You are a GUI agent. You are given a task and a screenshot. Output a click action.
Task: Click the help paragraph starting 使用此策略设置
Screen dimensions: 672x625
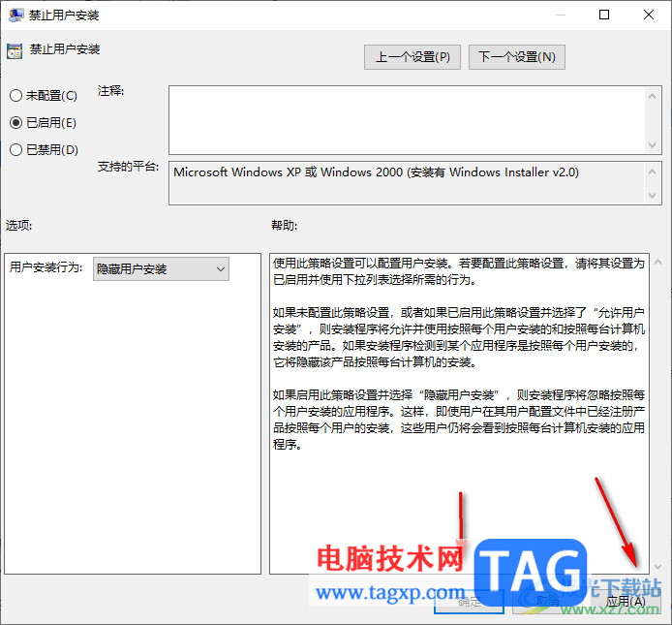pyautogui.click(x=459, y=271)
